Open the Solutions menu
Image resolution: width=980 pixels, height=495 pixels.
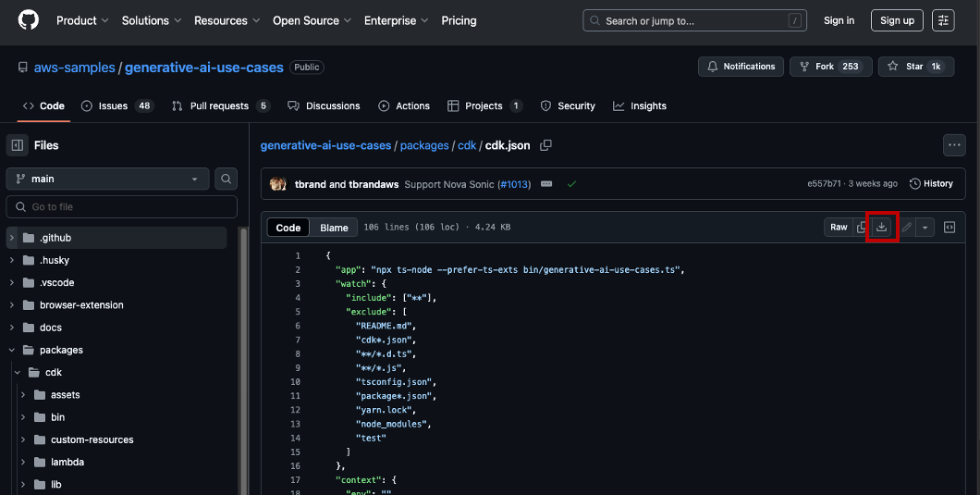click(x=152, y=20)
